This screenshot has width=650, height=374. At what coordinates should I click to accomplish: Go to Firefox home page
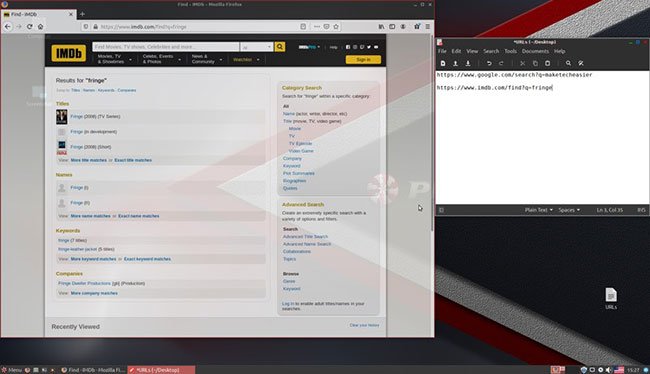pos(40,27)
